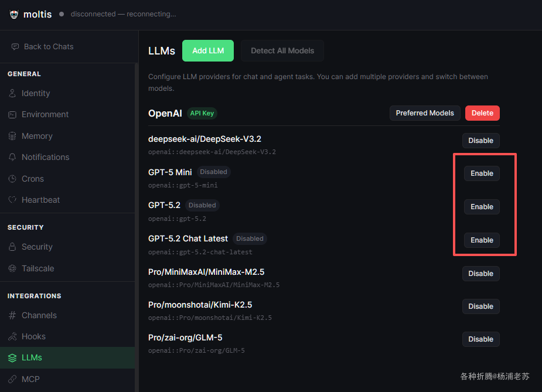The height and width of the screenshot is (392, 542).
Task: Disable the Pro/MiniMaxAI/MiniMax-M2.5 model
Action: point(481,274)
